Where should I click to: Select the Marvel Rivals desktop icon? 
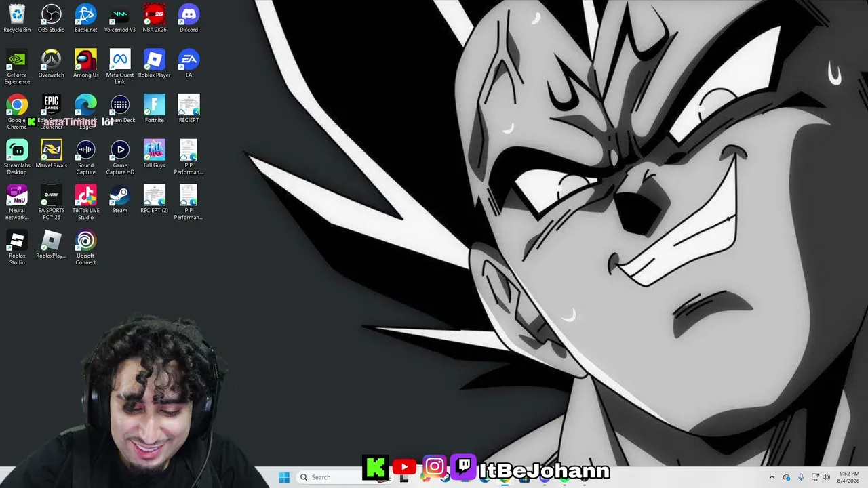tap(52, 155)
